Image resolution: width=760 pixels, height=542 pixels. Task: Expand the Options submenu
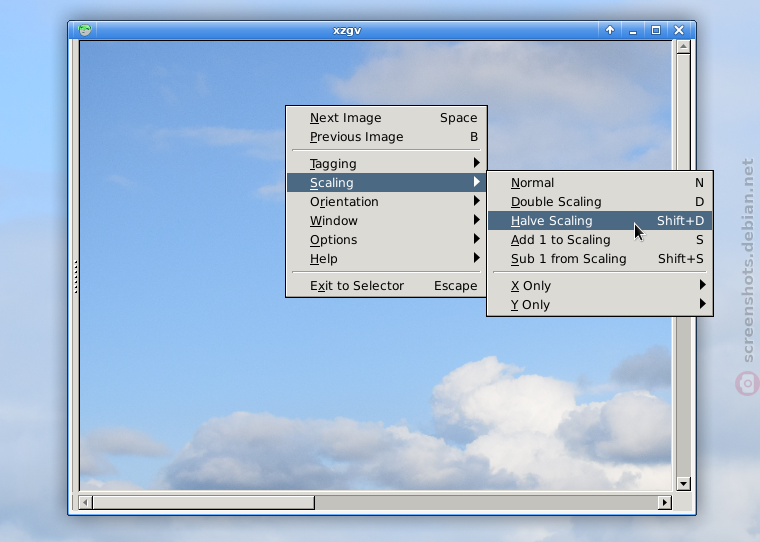[x=386, y=239]
